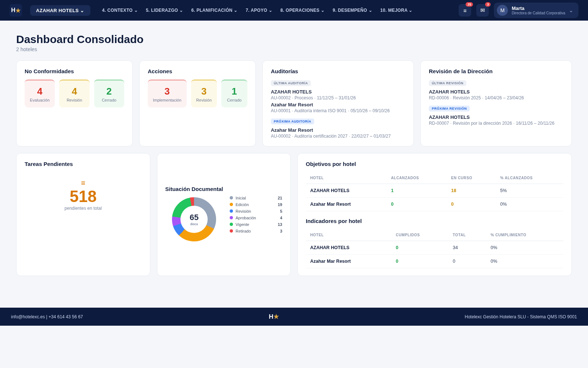The height and width of the screenshot is (368, 588).
Task: Open the 9. DESEMPEÑO menu
Action: [x=352, y=10]
